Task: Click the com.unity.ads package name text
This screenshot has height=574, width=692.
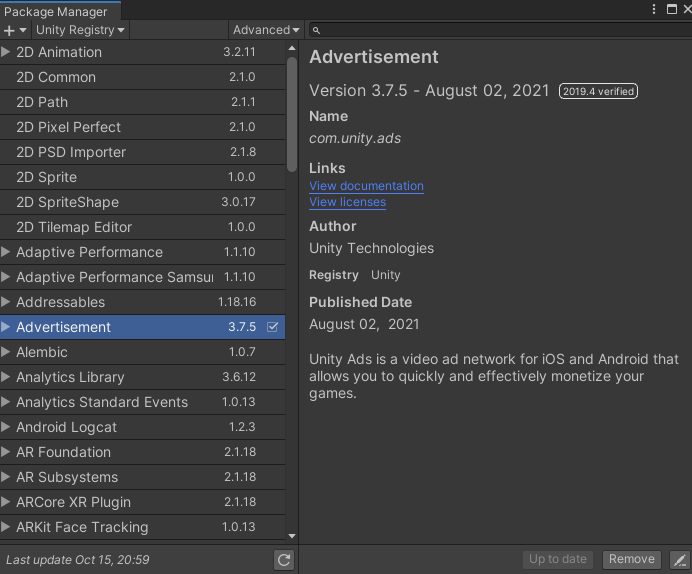Action: point(355,139)
